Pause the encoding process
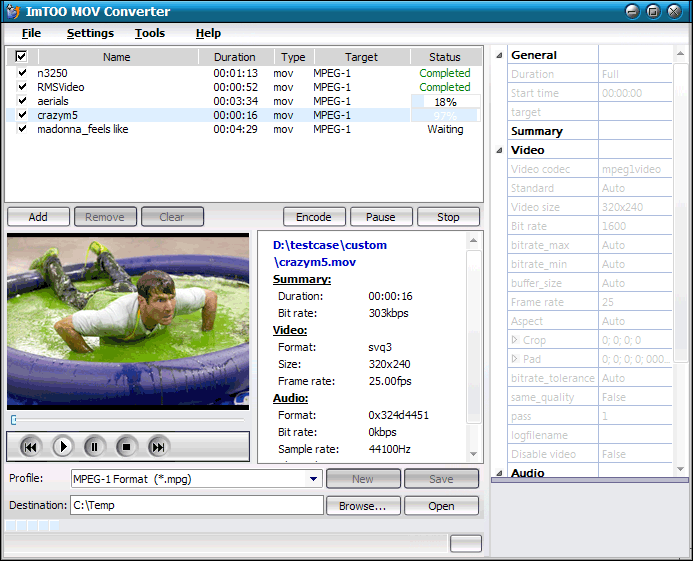The image size is (693, 561). (x=381, y=217)
